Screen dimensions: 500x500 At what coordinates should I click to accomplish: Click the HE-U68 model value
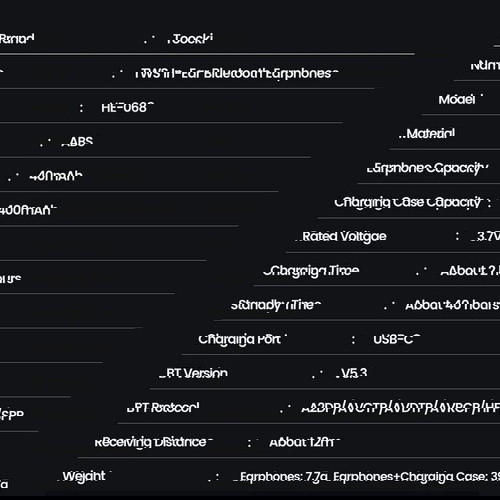pyautogui.click(x=126, y=107)
